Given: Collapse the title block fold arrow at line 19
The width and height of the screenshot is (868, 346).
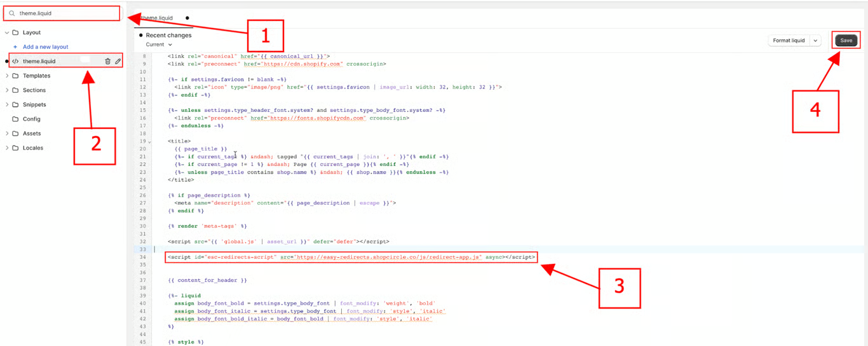Looking at the screenshot, I should click(x=150, y=141).
